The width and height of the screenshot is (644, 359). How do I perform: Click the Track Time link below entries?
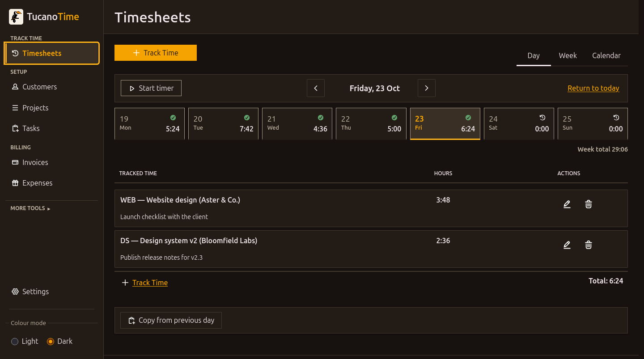click(x=150, y=283)
